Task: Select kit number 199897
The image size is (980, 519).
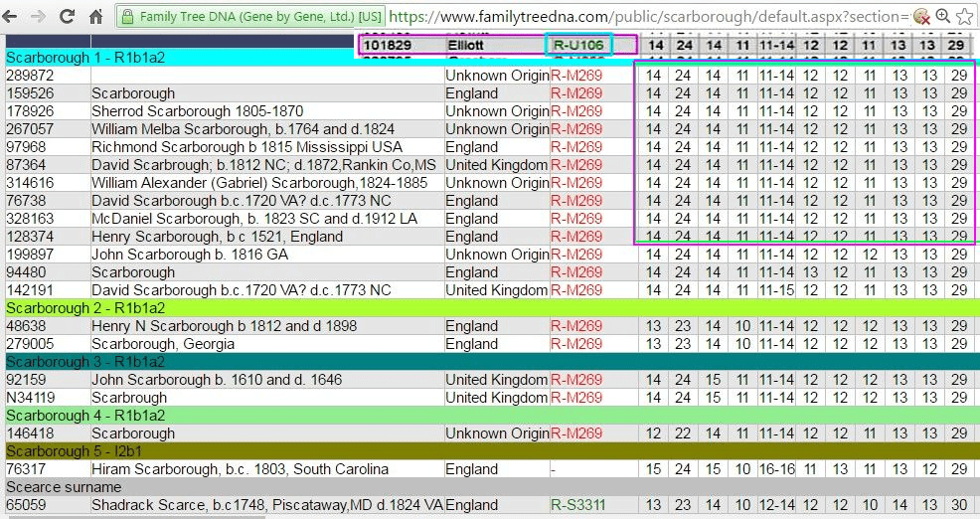Action: pos(30,255)
